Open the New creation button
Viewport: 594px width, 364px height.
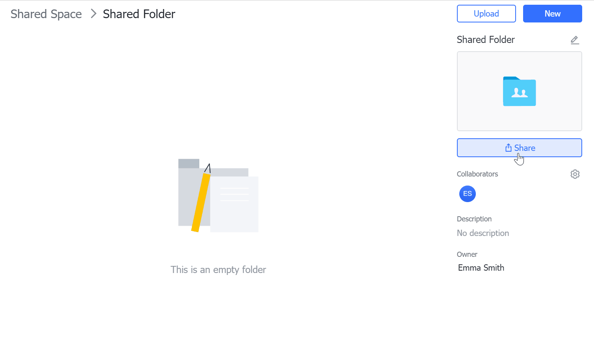[552, 14]
